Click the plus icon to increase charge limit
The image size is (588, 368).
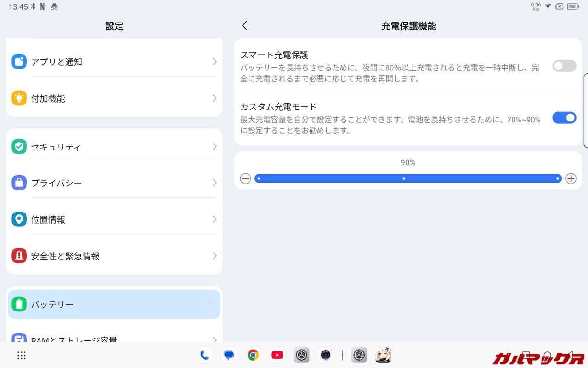click(571, 178)
